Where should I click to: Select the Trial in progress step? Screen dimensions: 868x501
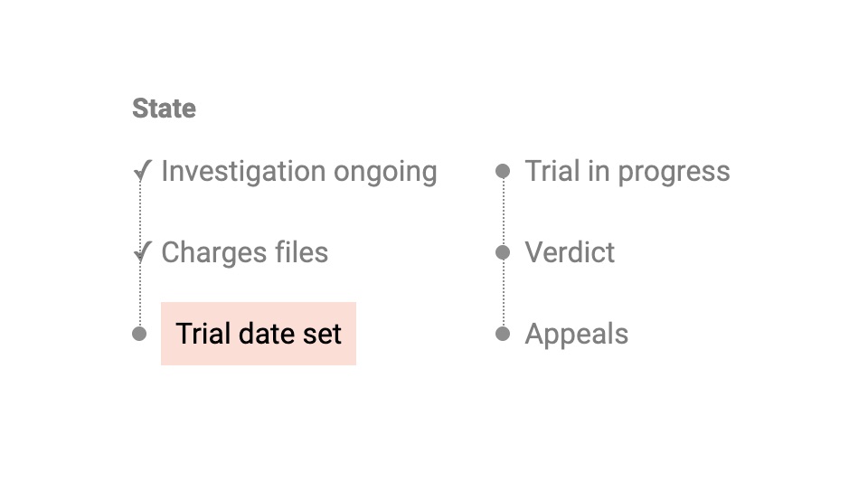[627, 171]
